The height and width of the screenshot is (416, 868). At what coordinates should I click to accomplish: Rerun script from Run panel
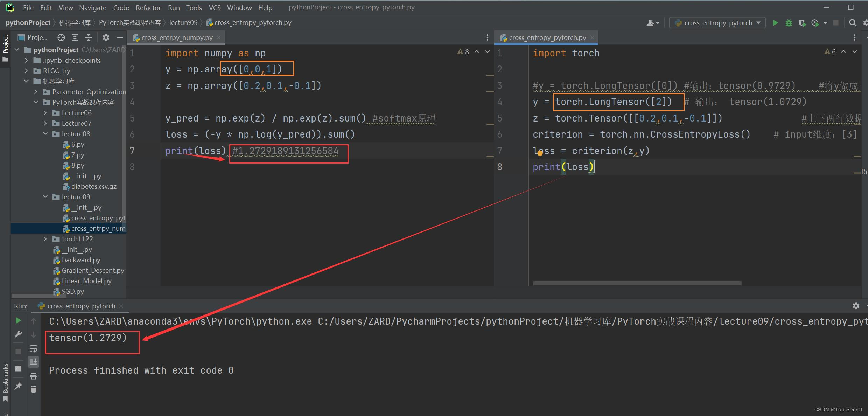[x=18, y=320]
